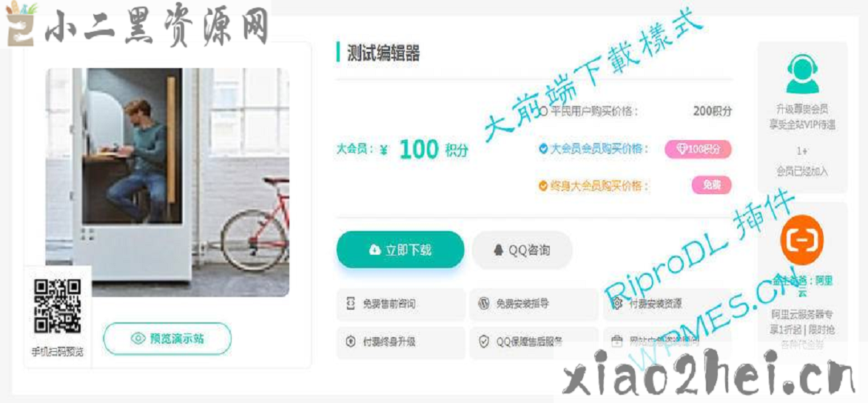Click the eye icon in preview button
The height and width of the screenshot is (403, 868).
pos(138,339)
